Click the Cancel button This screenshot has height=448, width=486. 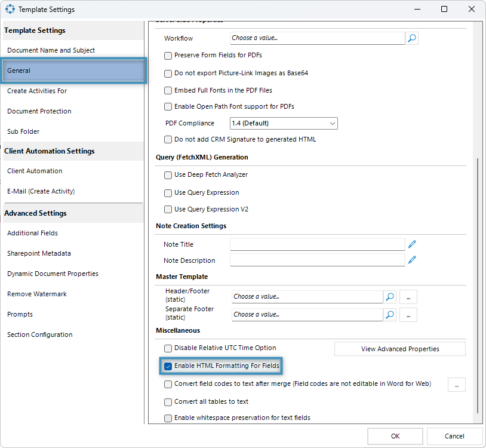click(454, 436)
